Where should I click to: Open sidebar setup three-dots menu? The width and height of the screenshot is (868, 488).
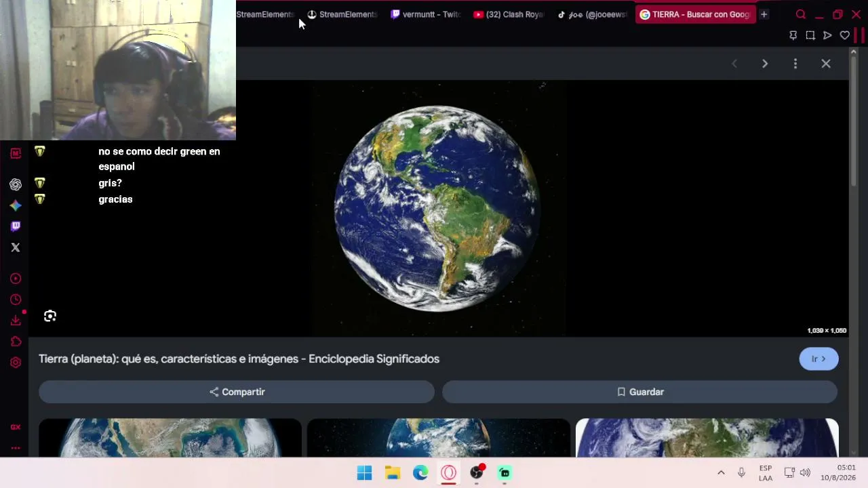pos(16,448)
